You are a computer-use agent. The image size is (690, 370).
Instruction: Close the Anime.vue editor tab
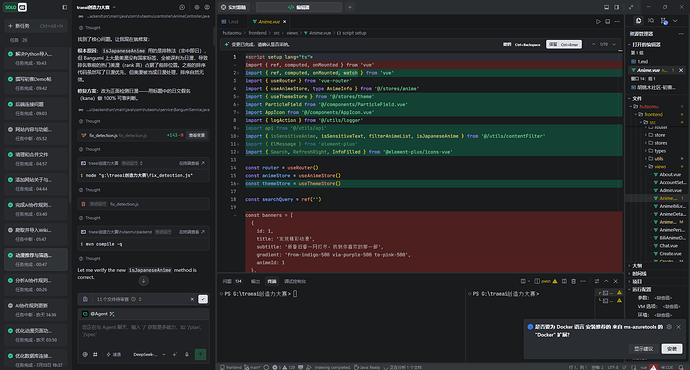[x=284, y=22]
